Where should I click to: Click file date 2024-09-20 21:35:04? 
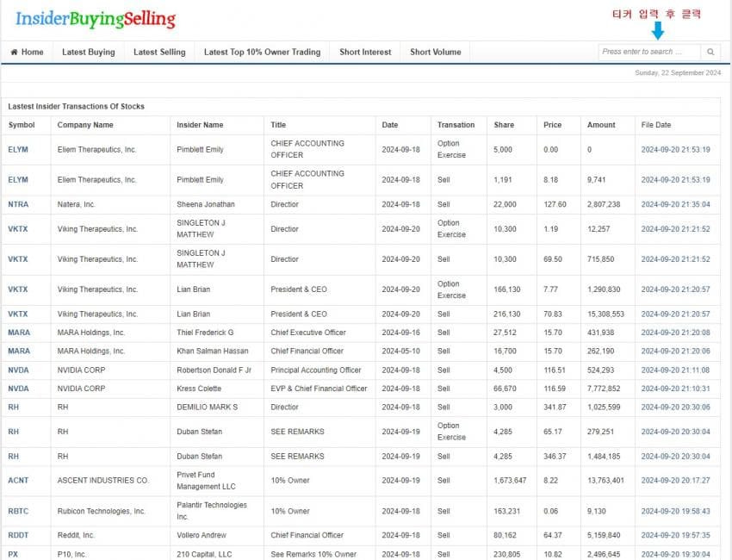coord(675,204)
